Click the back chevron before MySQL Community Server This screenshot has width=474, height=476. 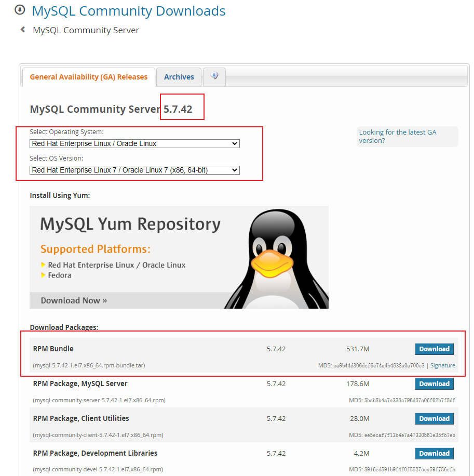(x=22, y=30)
